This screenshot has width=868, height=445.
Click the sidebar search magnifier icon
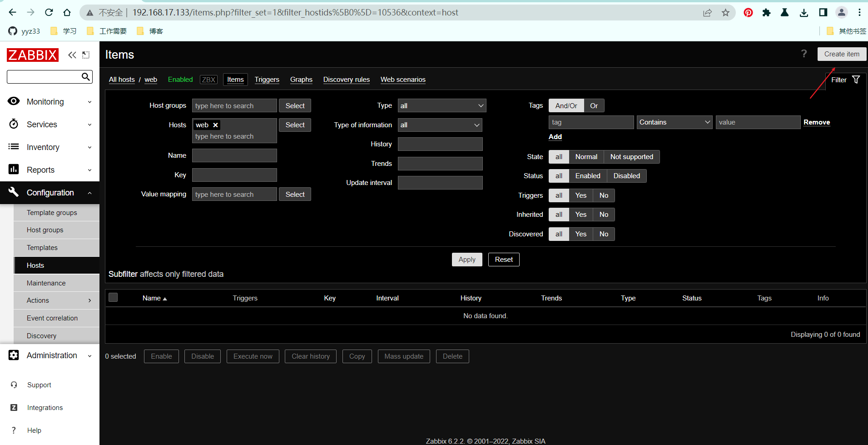(85, 76)
